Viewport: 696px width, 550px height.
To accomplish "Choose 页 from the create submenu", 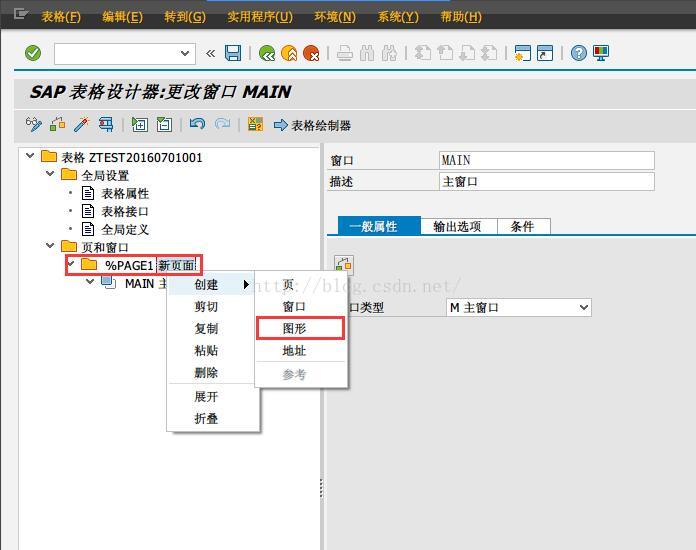I will pyautogui.click(x=301, y=285).
